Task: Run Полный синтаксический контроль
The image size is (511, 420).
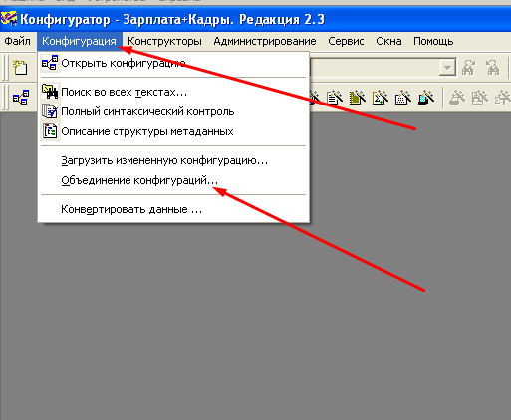Action: point(173,111)
